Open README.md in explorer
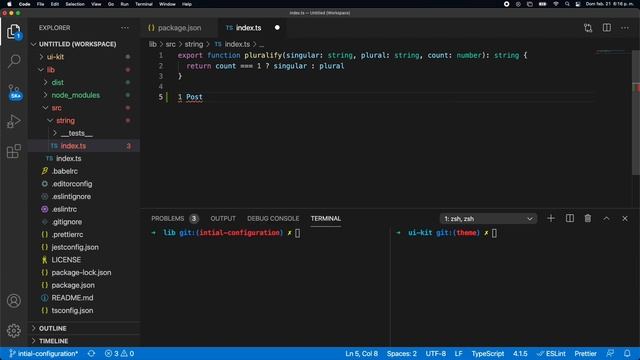The image size is (640, 360). pyautogui.click(x=72, y=298)
